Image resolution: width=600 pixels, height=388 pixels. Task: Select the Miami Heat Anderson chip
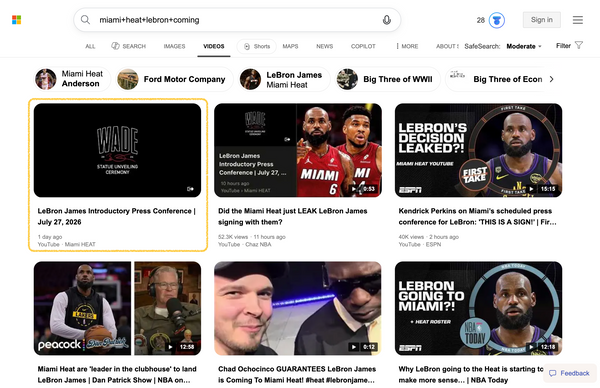pos(72,79)
